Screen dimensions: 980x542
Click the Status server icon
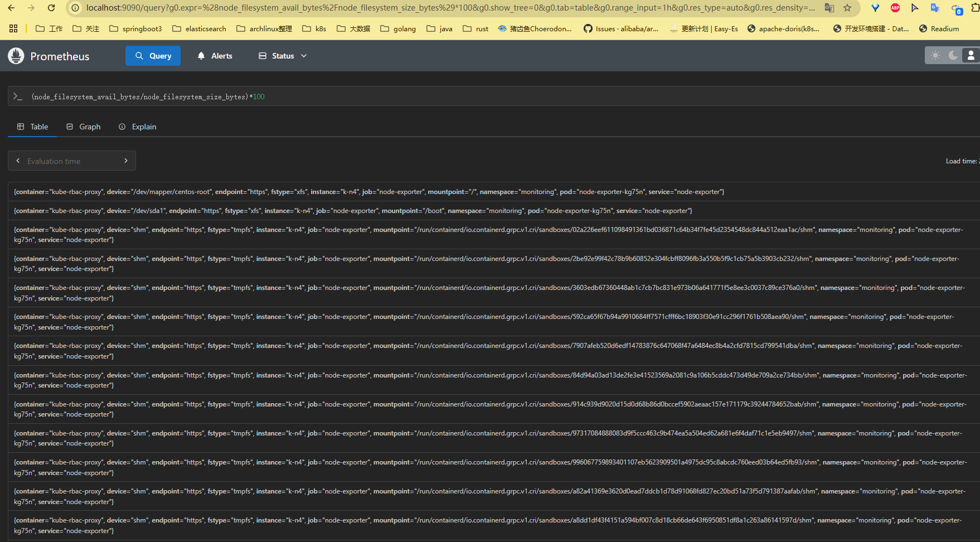coord(263,56)
